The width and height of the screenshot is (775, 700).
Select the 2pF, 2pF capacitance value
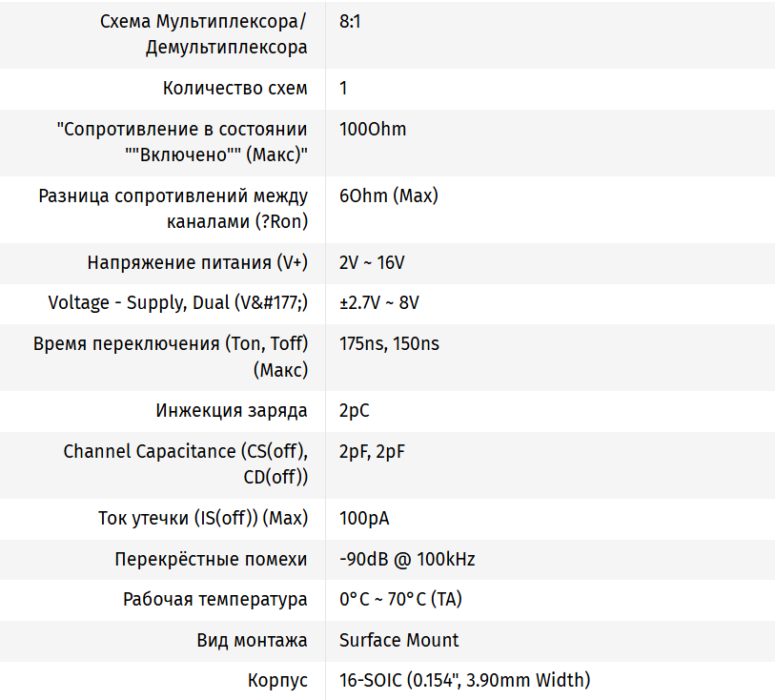tap(372, 452)
